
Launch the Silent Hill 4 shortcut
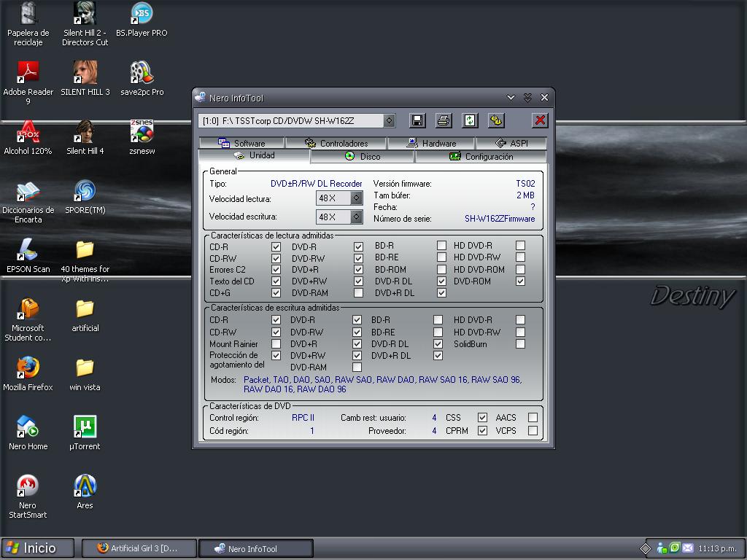click(85, 138)
